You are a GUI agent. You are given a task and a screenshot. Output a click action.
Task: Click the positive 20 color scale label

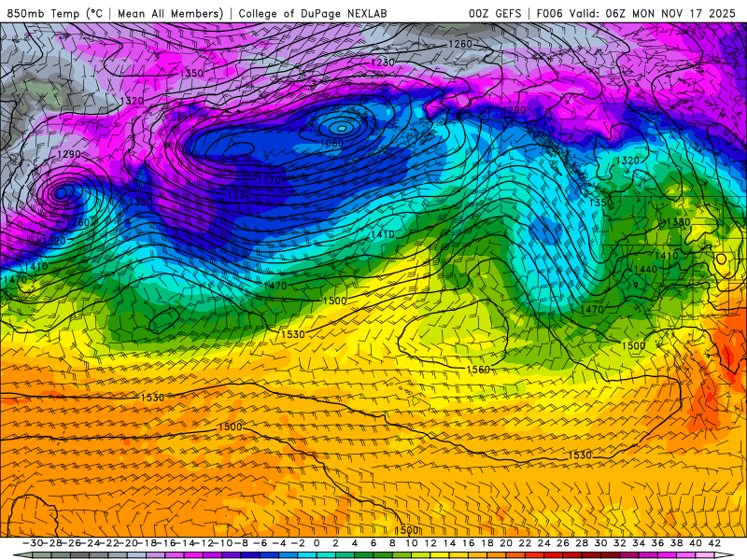[x=506, y=543]
